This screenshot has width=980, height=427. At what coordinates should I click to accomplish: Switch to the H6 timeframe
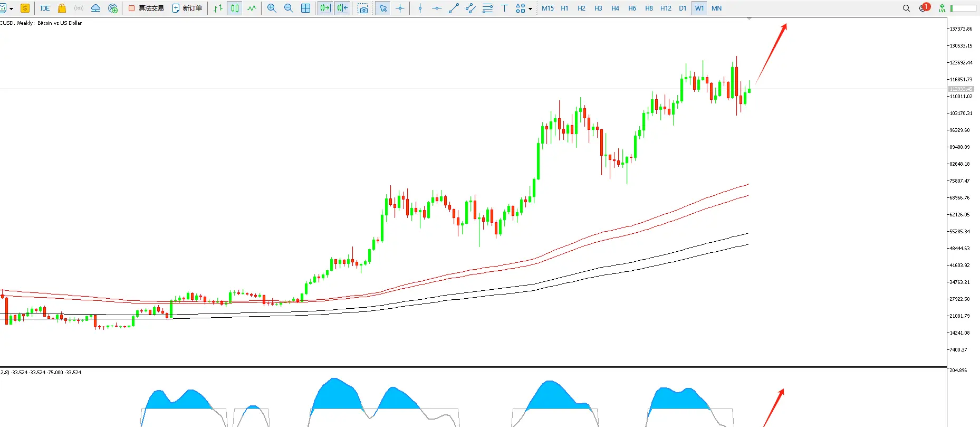(x=632, y=8)
